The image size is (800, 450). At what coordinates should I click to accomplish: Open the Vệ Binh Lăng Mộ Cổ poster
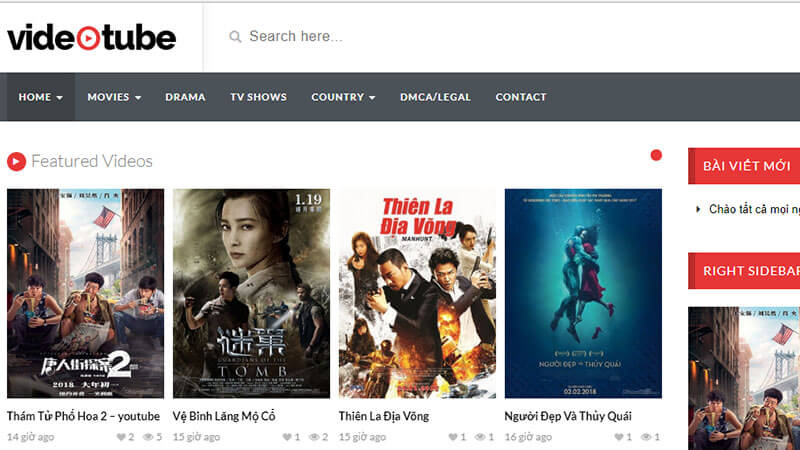click(x=252, y=293)
